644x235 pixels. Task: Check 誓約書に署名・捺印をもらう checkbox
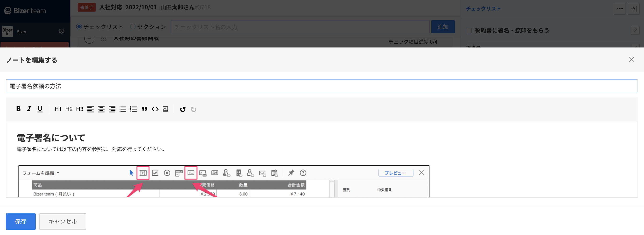click(x=469, y=30)
